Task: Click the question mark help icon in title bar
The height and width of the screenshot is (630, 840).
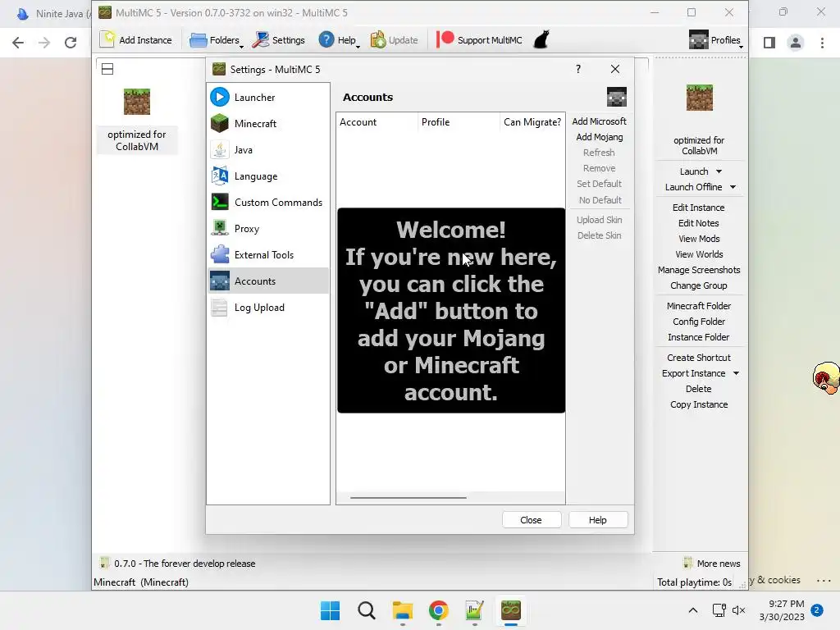Action: click(x=578, y=69)
